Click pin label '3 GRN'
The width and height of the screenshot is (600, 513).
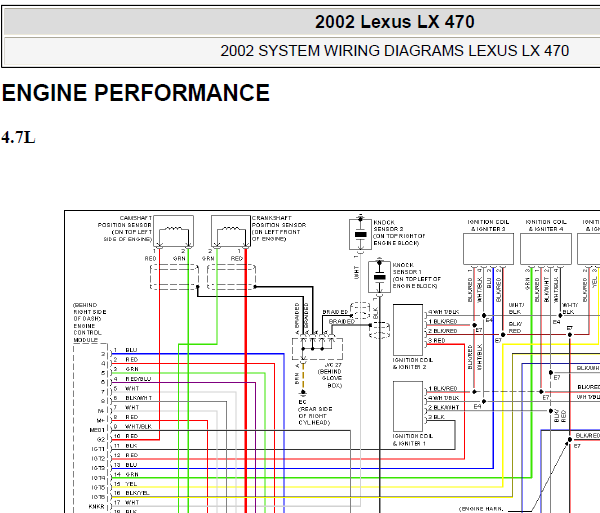(x=126, y=369)
